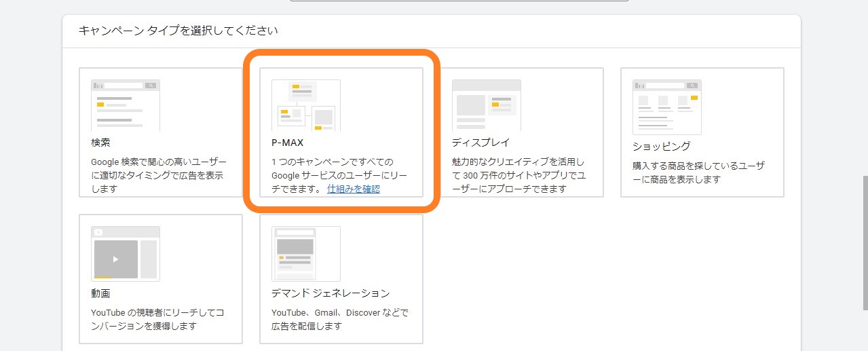Click the ディスプレイ banner layout illustration
This screenshot has width=868, height=351.
487,105
